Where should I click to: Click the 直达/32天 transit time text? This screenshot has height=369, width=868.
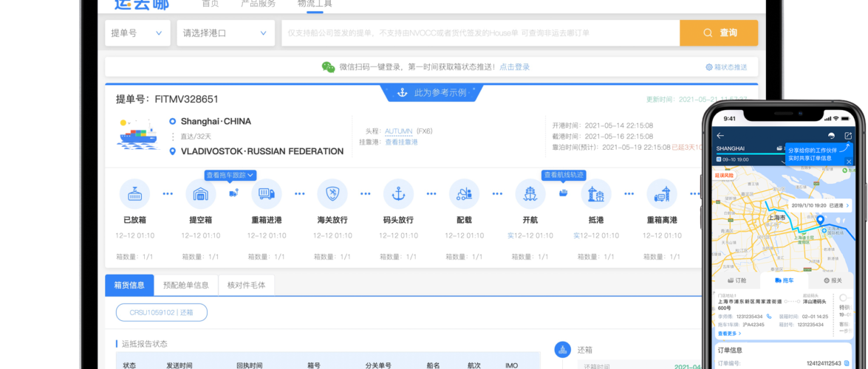(x=196, y=136)
